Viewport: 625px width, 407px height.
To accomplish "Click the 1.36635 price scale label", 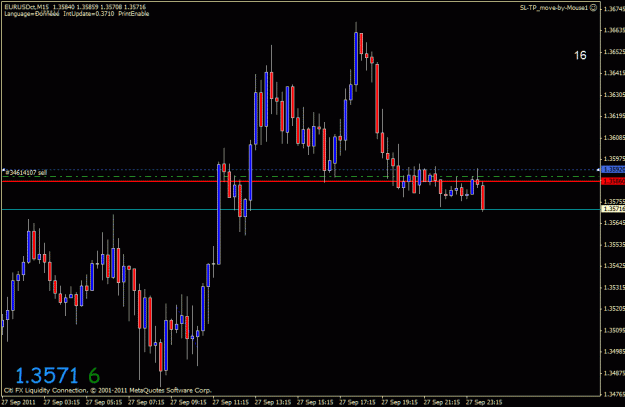I will click(x=614, y=30).
